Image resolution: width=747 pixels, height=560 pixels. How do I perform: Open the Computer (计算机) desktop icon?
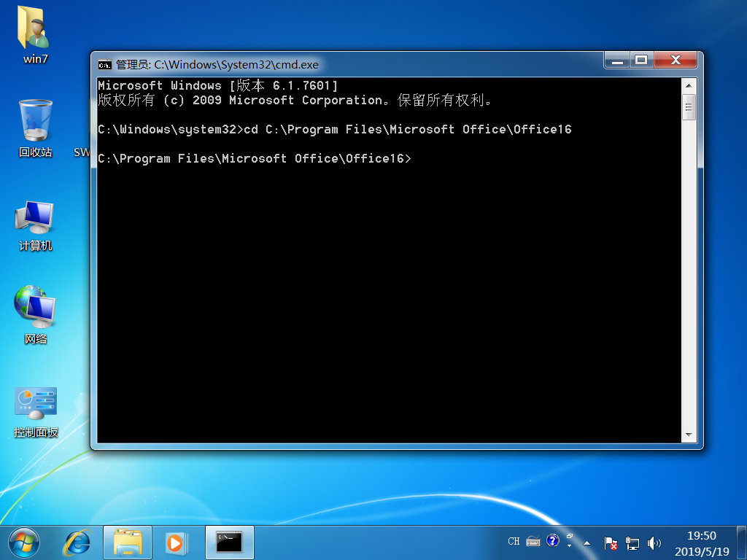coord(35,225)
